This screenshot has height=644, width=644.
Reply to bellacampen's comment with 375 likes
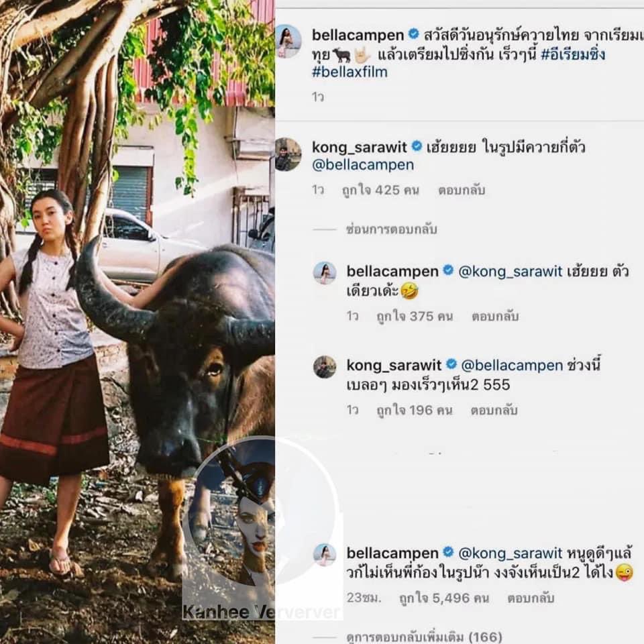tap(495, 316)
